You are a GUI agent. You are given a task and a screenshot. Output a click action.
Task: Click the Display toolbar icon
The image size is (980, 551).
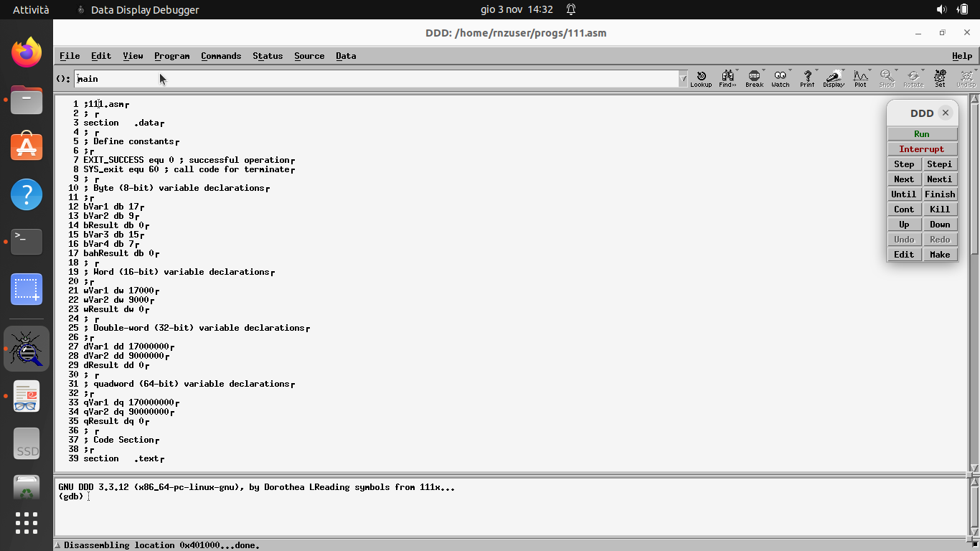pyautogui.click(x=834, y=78)
